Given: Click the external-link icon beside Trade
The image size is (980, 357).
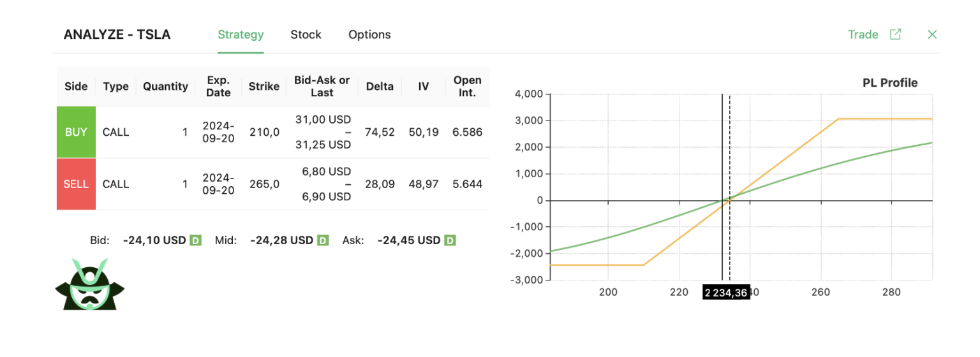Looking at the screenshot, I should click(x=895, y=34).
